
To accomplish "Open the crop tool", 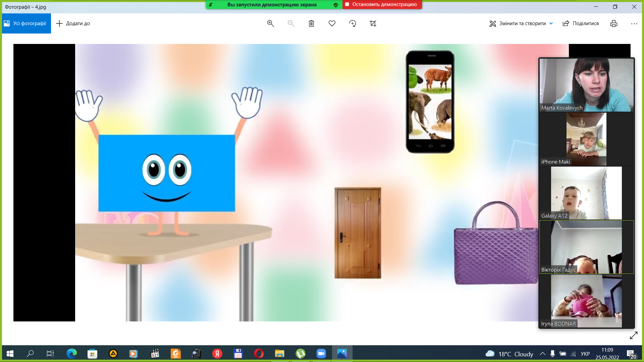I will pyautogui.click(x=373, y=23).
